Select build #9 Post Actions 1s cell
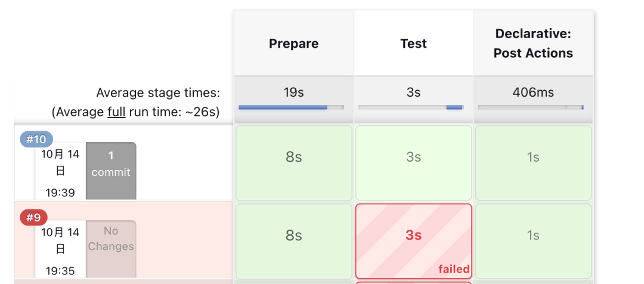The height and width of the screenshot is (284, 644). click(x=534, y=241)
